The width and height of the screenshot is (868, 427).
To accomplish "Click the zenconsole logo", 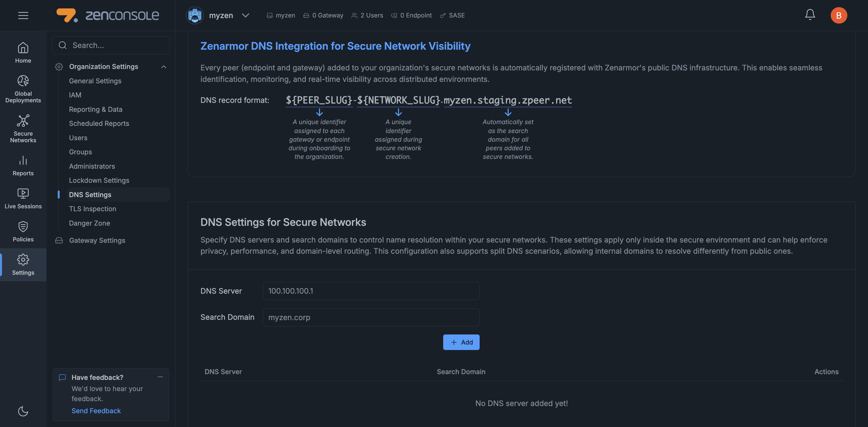I will (107, 15).
